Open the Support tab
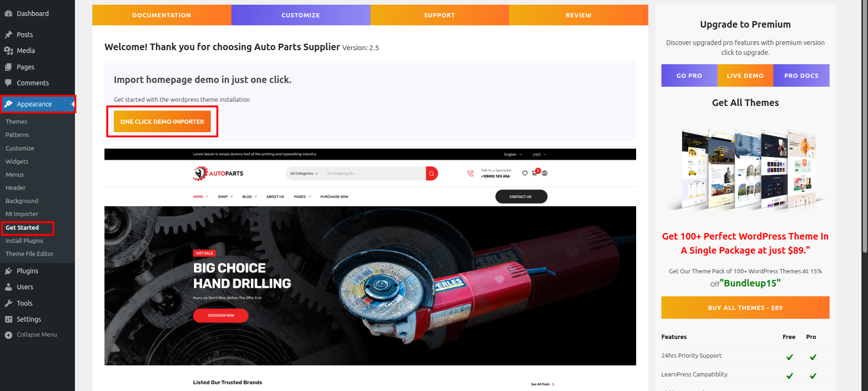 [439, 15]
